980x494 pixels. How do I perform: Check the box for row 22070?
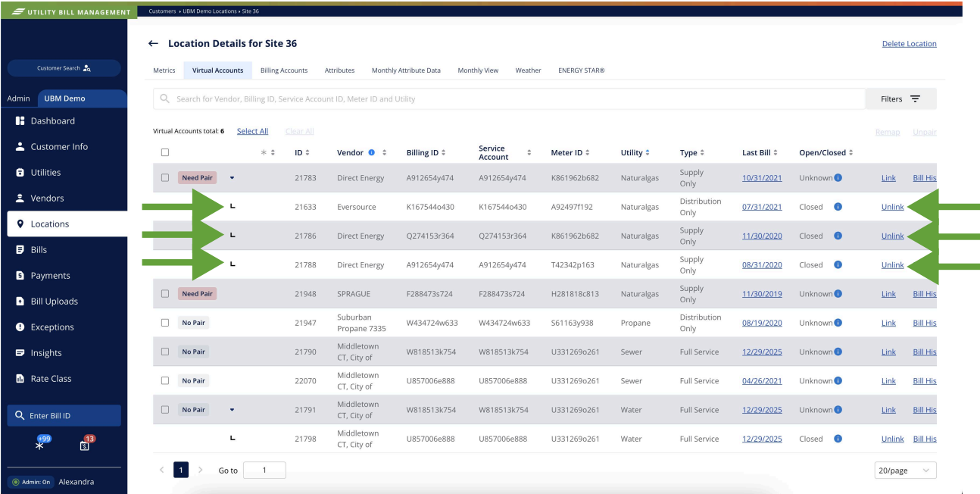point(165,381)
